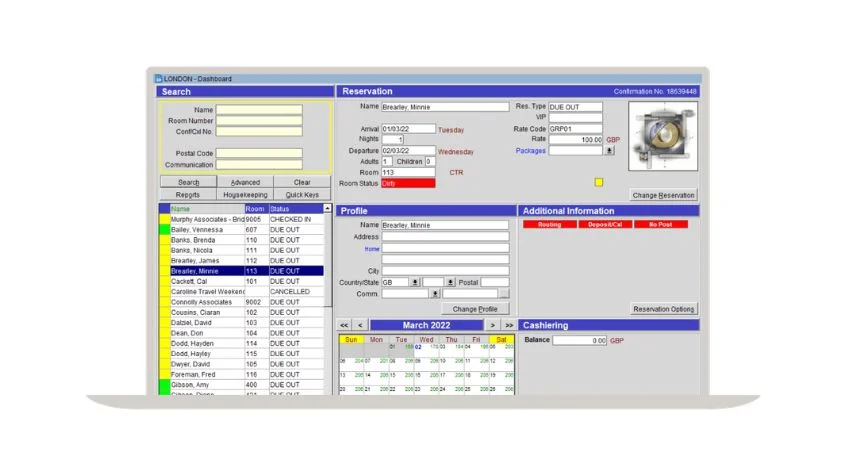847x460 pixels.
Task: Select the Brearley, James row
Action: [241, 260]
